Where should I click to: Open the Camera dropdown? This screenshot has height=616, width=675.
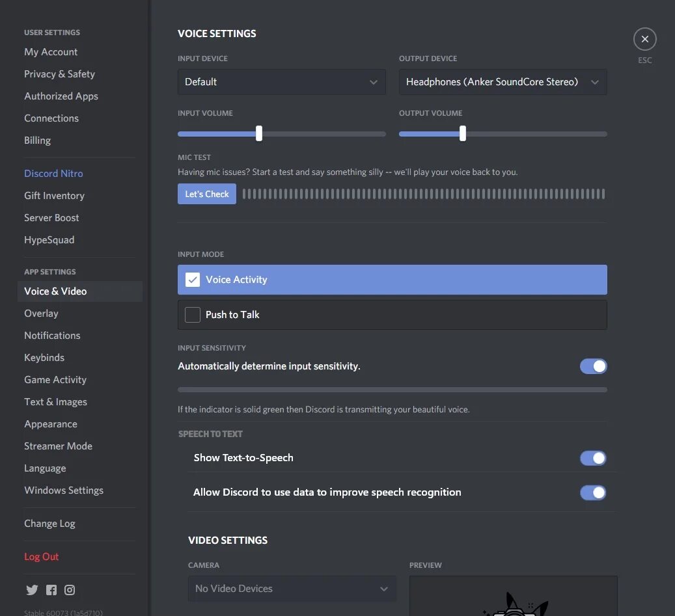click(x=292, y=589)
